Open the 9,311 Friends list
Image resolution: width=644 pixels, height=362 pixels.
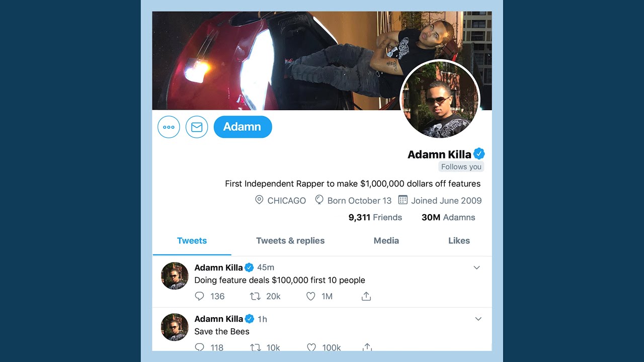point(375,217)
